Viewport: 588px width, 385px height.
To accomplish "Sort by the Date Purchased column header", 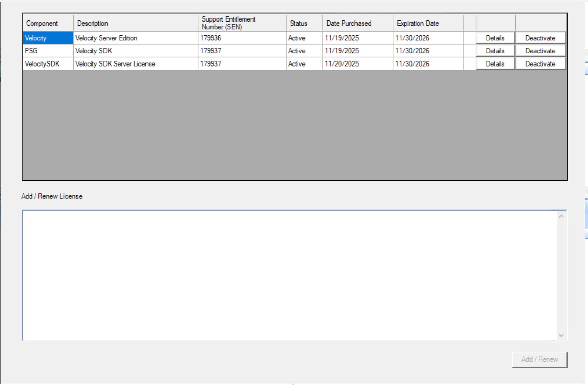I will tap(358, 23).
